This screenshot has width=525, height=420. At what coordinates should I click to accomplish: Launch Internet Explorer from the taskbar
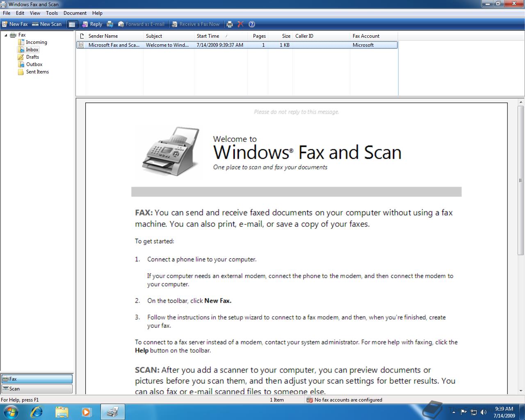[x=37, y=412]
